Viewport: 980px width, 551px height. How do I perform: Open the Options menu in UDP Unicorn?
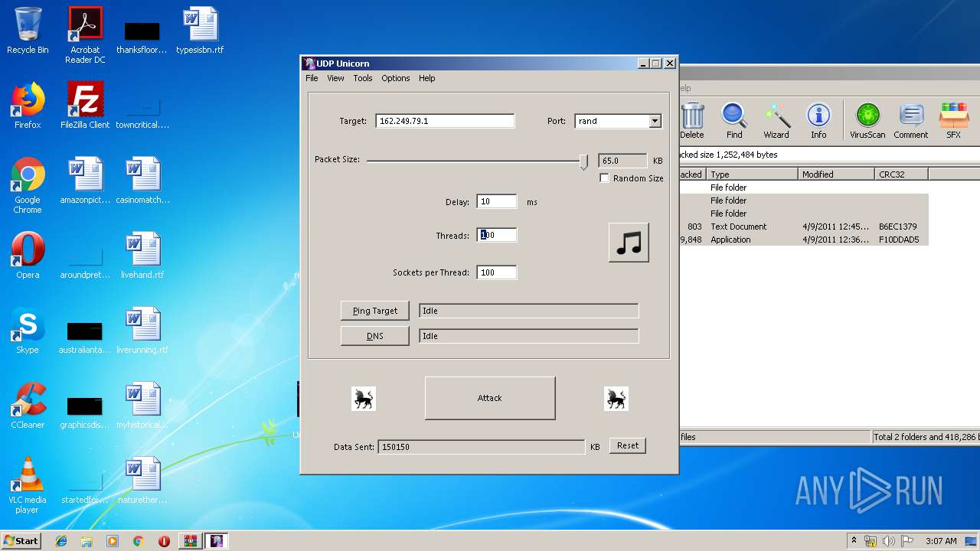[x=396, y=78]
